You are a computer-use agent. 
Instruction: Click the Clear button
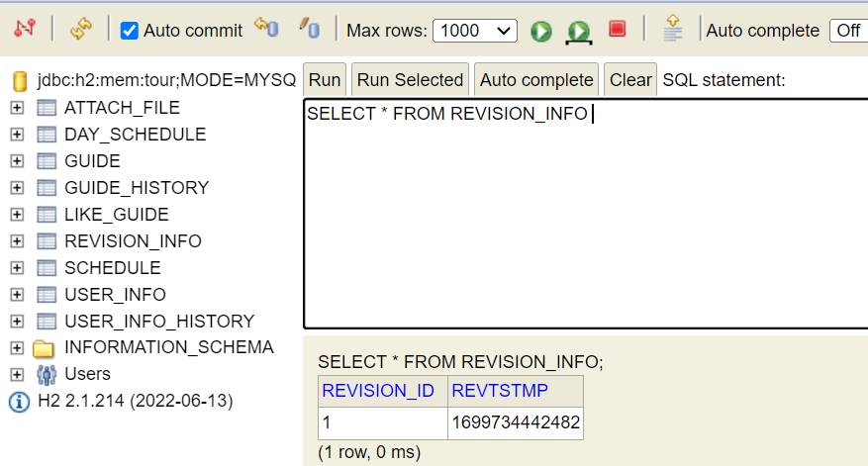point(630,80)
